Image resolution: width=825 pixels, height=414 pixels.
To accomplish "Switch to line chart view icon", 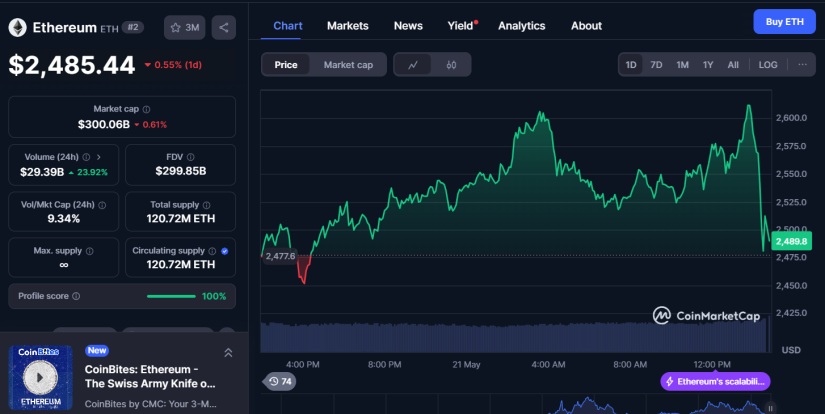I will point(413,65).
